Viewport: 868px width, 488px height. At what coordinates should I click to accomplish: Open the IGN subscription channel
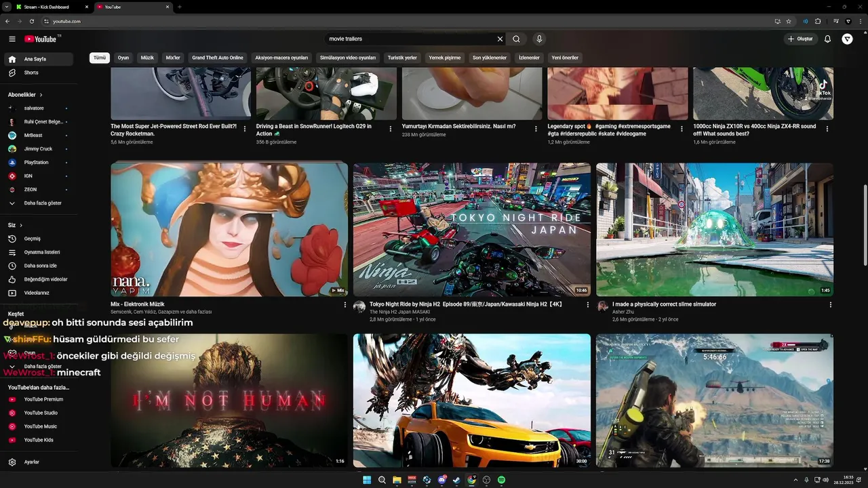37,176
